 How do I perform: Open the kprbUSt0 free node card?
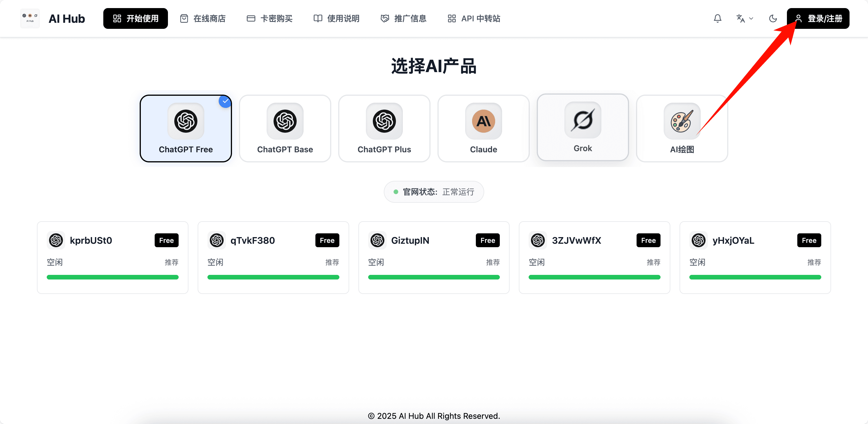pyautogui.click(x=113, y=257)
